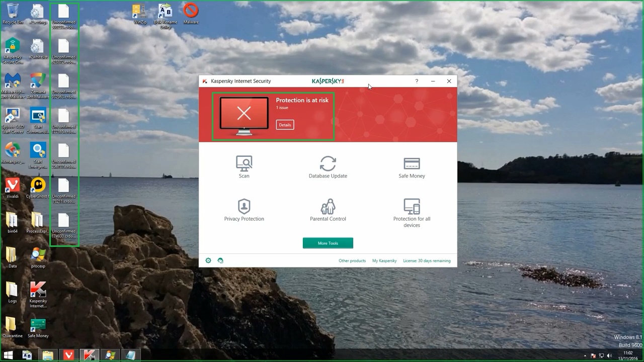The image size is (644, 362).
Task: Open the Scan feature in Kaspersky
Action: 244,167
